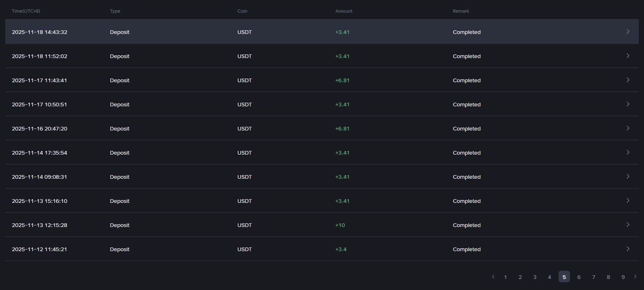Select the +3.4 USDT amount on last row
Image resolution: width=644 pixels, height=290 pixels.
point(341,249)
